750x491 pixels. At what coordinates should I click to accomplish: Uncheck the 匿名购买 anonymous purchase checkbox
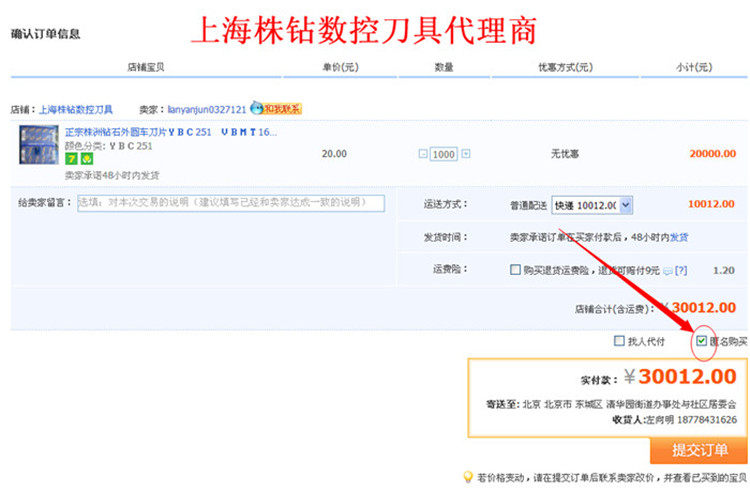[x=701, y=341]
